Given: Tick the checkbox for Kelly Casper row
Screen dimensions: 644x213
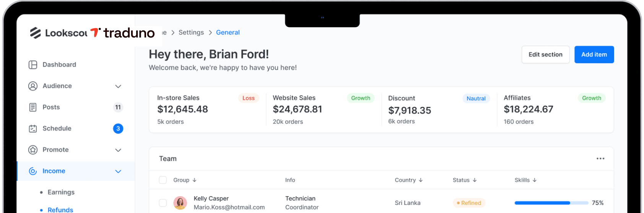Looking at the screenshot, I should point(163,203).
